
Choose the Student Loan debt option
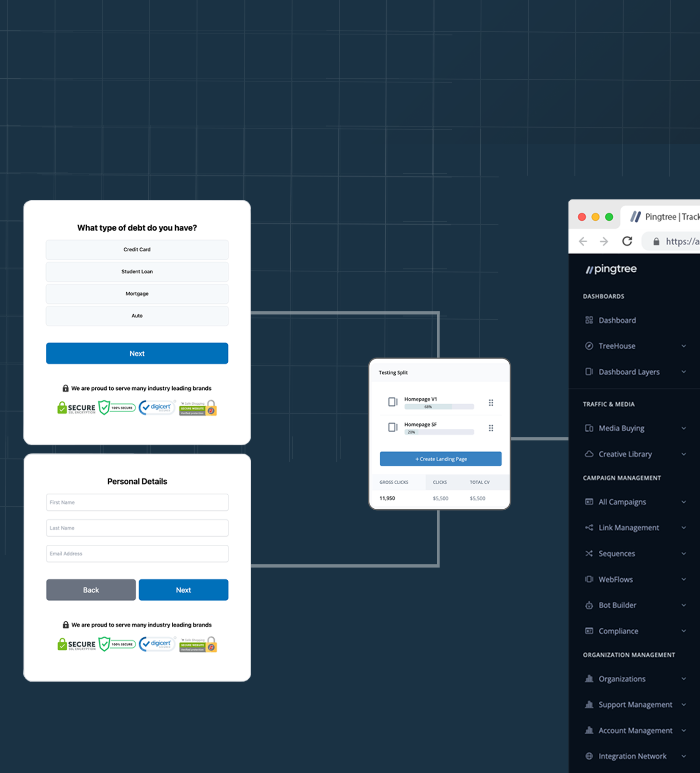(137, 272)
